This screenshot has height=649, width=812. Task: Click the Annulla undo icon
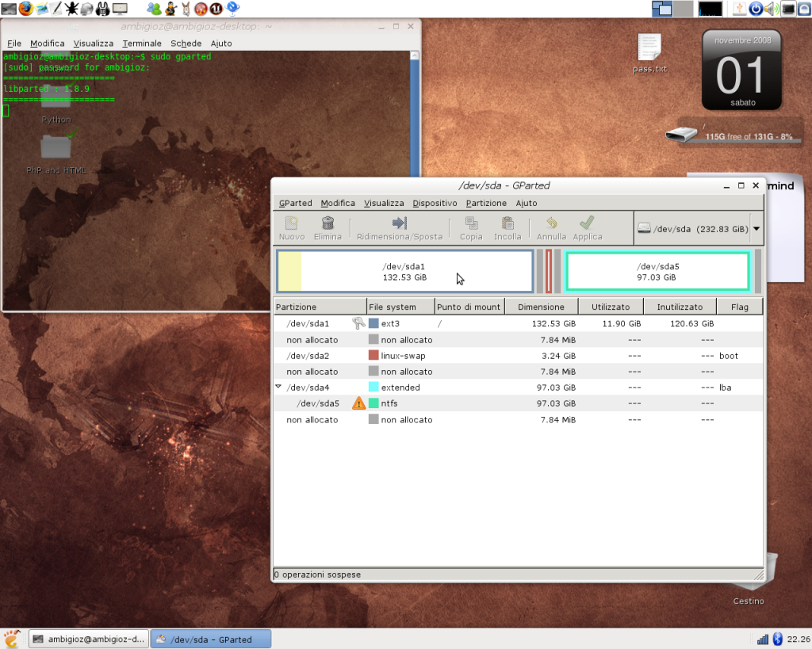pos(551,224)
